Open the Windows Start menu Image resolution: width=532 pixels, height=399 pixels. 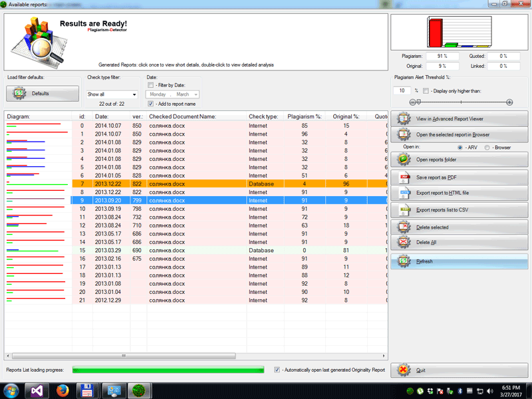coord(11,391)
